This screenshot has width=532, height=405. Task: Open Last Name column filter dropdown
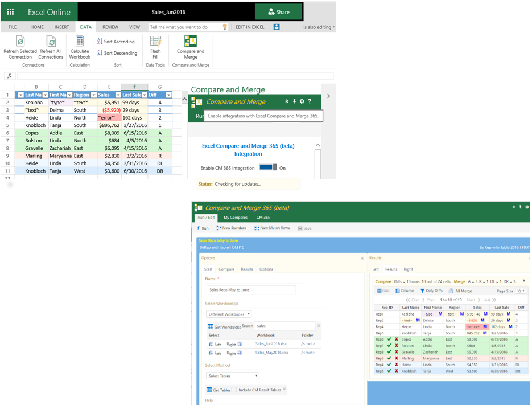tap(45, 95)
